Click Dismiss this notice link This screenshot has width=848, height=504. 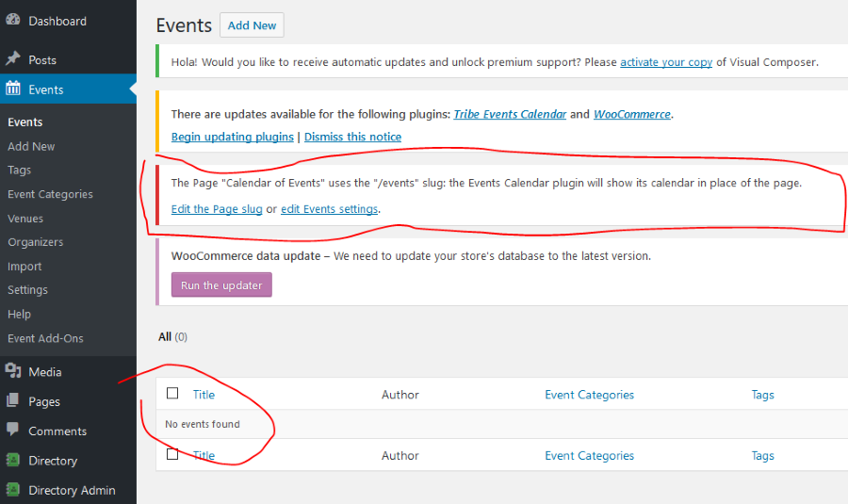(352, 137)
